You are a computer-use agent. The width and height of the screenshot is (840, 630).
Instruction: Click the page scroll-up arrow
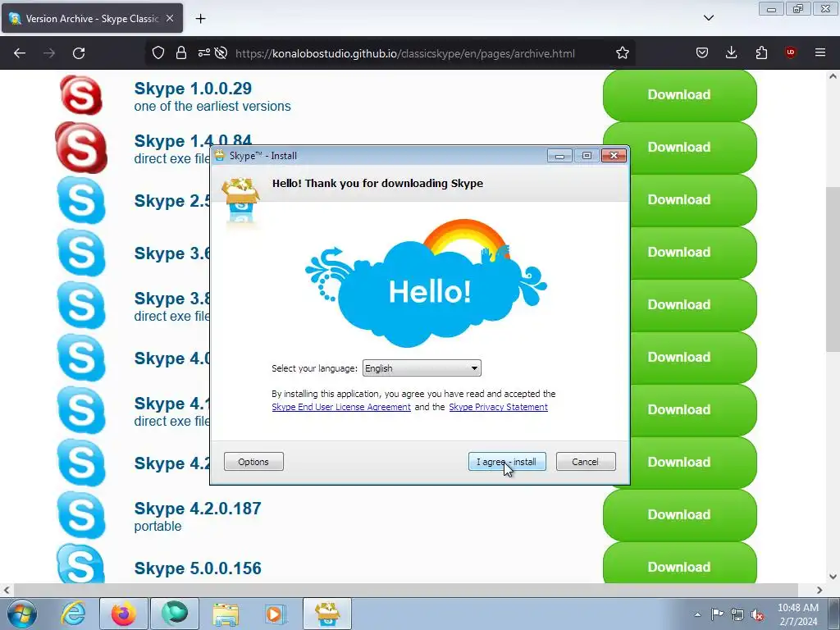[833, 76]
